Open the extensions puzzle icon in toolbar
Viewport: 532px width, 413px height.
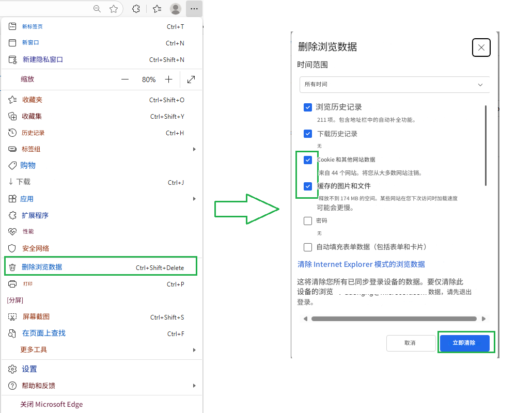pyautogui.click(x=136, y=9)
